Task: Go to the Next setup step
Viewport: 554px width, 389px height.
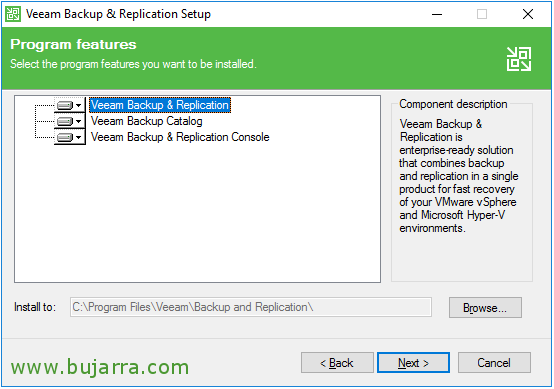Action: (413, 363)
